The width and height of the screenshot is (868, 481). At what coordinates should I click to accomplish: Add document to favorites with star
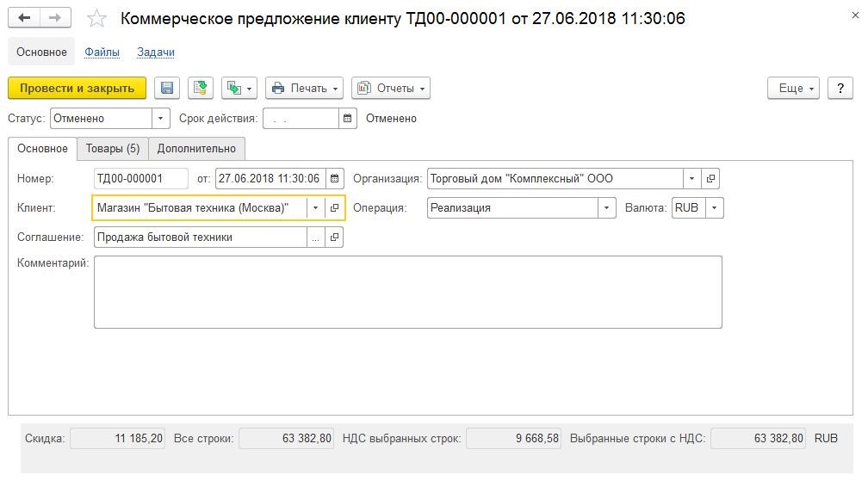point(96,18)
